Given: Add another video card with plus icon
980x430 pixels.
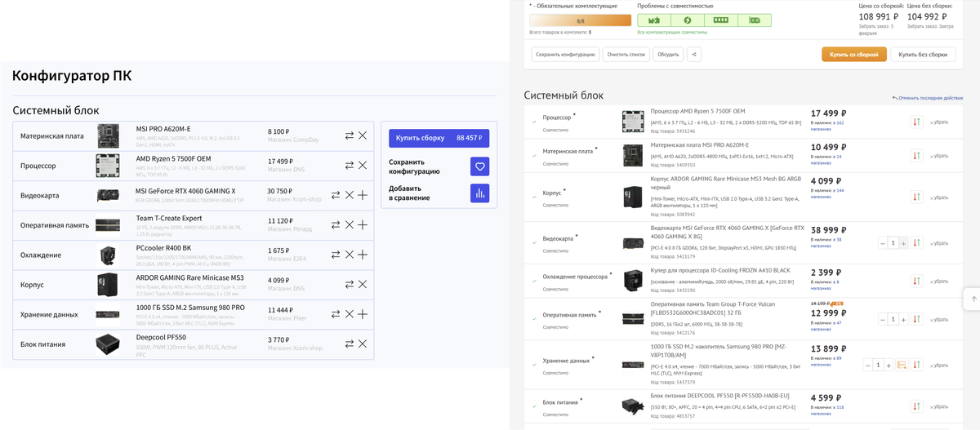Looking at the screenshot, I should click(x=363, y=195).
